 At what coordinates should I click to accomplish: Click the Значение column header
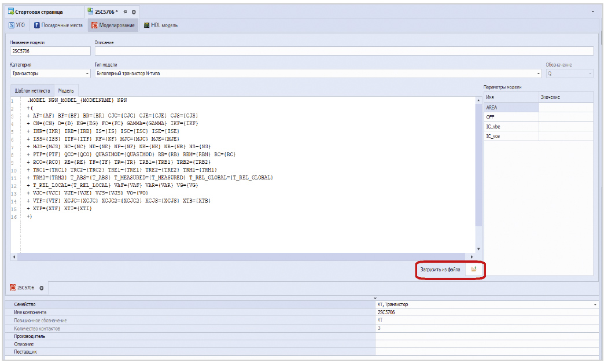[566, 97]
